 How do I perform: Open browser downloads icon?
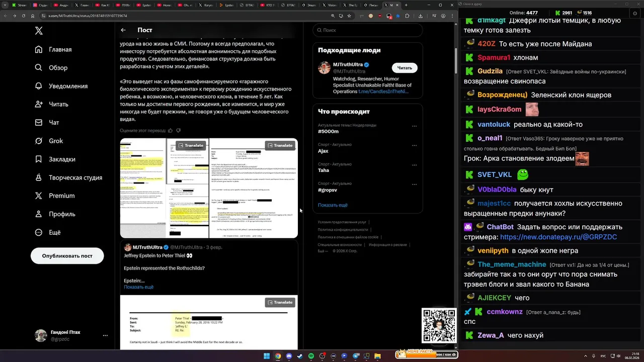click(x=421, y=16)
